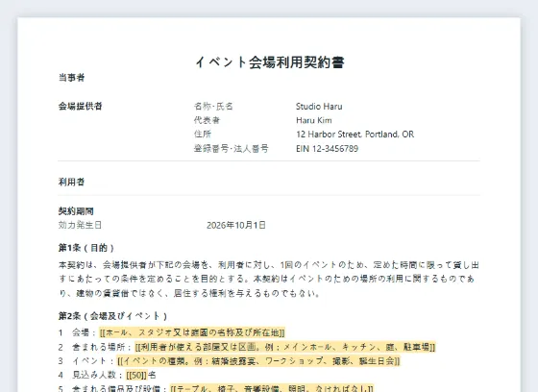
Task: Click the 当事者 heading
Action: coord(71,78)
